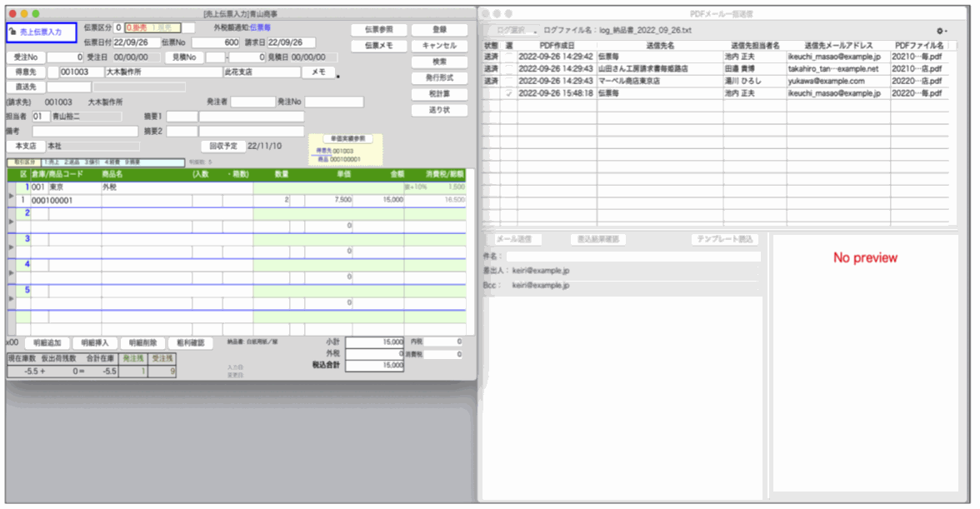980x509 pixels.
Task: Click the 明細追加 button
Action: (x=47, y=343)
